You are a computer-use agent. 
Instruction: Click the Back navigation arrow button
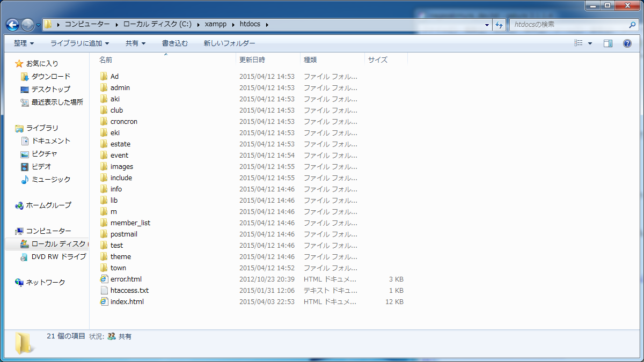[x=13, y=25]
